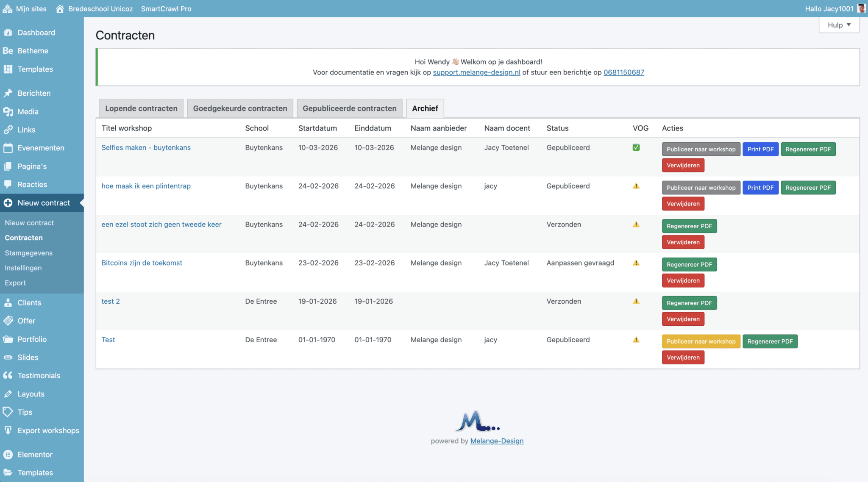Open support.melange-design.nl link
Screen dimensions: 868x482
(x=476, y=72)
